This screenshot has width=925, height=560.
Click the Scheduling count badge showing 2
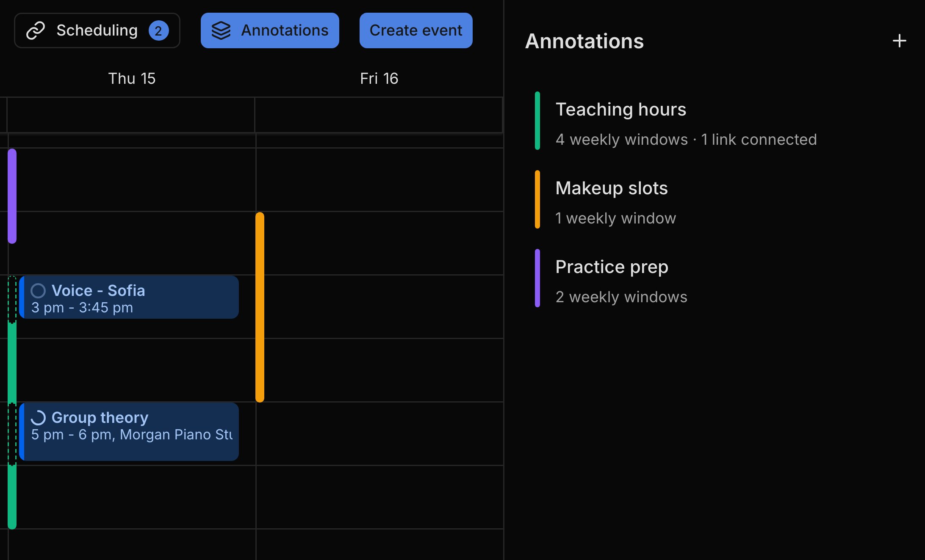click(x=158, y=30)
